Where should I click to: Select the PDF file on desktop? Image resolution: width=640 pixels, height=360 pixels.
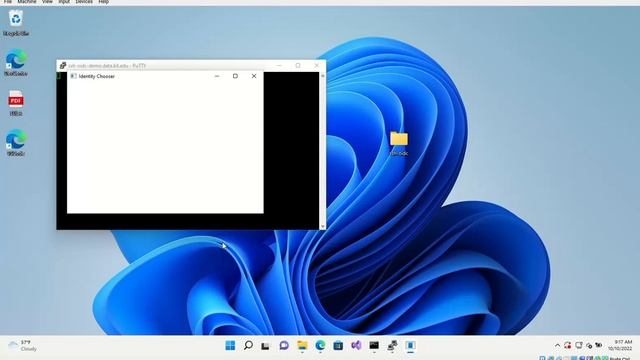pyautogui.click(x=16, y=103)
